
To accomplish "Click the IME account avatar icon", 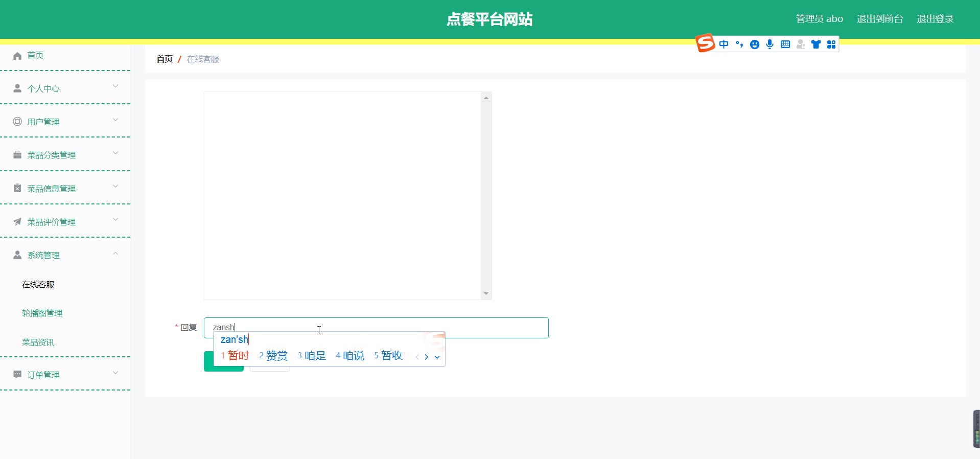I will tap(801, 44).
